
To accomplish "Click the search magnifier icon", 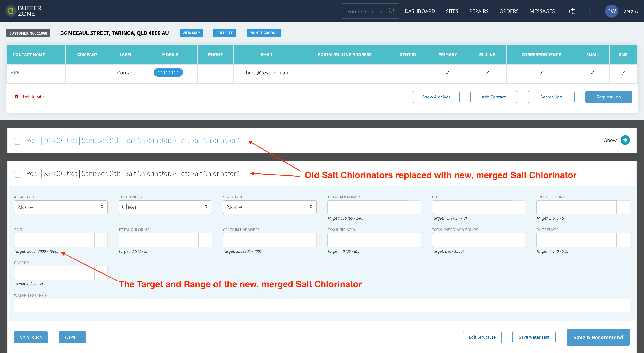I will pos(392,11).
